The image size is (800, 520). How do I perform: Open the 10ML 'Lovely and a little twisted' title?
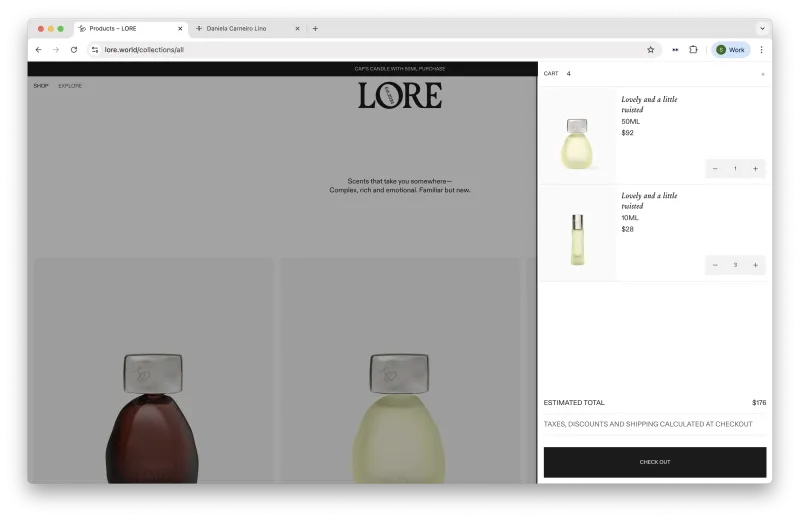(649, 201)
